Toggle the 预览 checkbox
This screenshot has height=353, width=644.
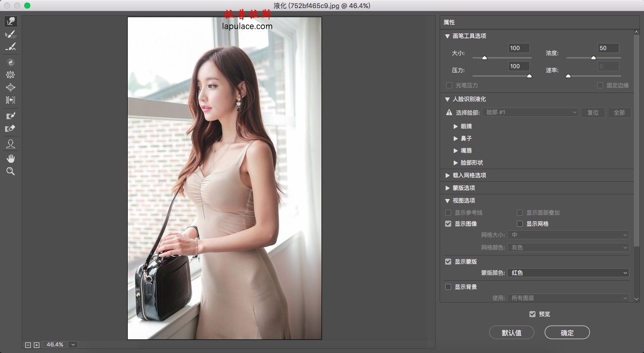coord(532,314)
